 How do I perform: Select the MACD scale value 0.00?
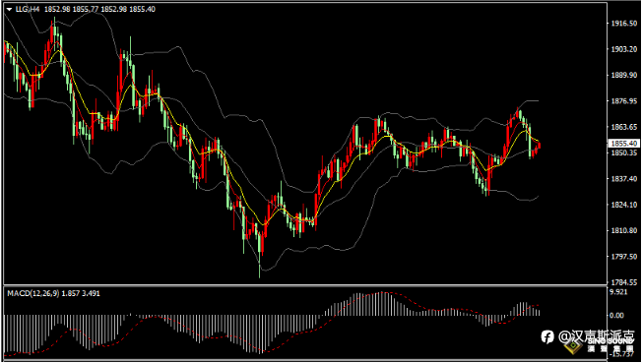616,315
